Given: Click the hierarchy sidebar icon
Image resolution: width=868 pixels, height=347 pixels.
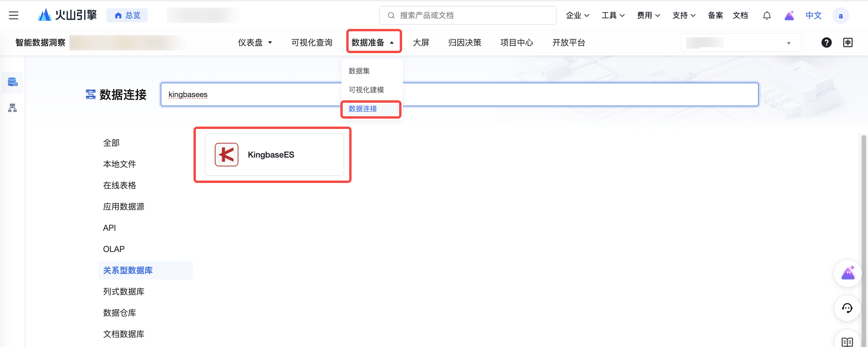Looking at the screenshot, I should point(12,108).
